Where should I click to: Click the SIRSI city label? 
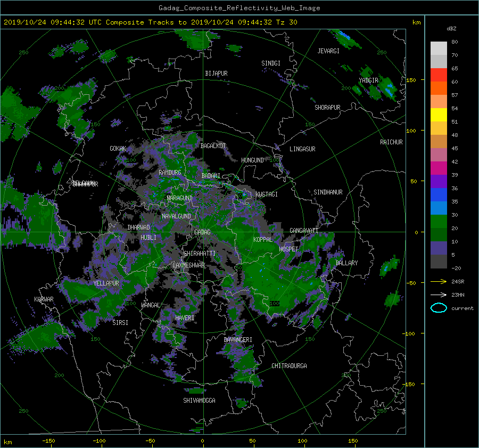pyautogui.click(x=120, y=323)
